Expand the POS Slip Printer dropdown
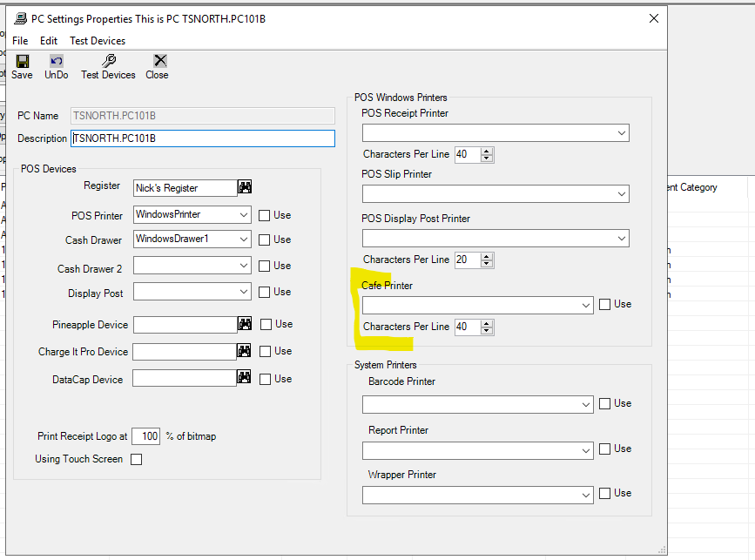The height and width of the screenshot is (560, 755). [x=622, y=194]
